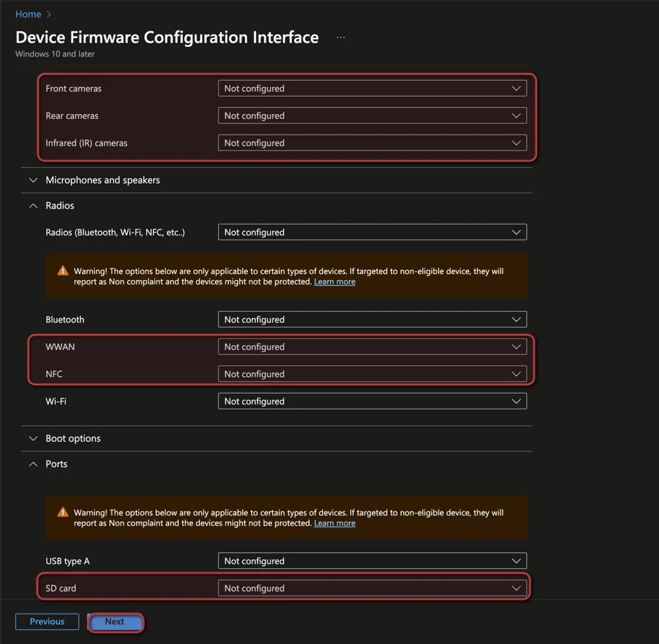
Task: Open the USB type A dropdown
Action: [x=373, y=560]
